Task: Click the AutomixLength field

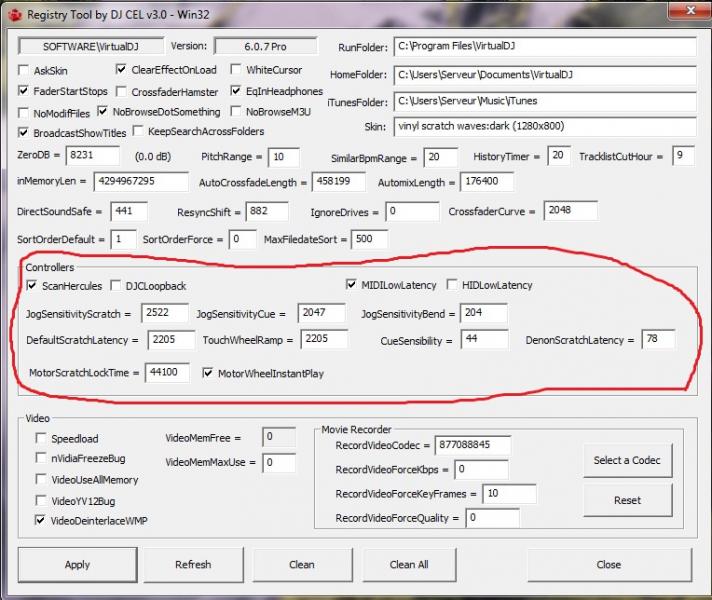Action: click(x=487, y=182)
